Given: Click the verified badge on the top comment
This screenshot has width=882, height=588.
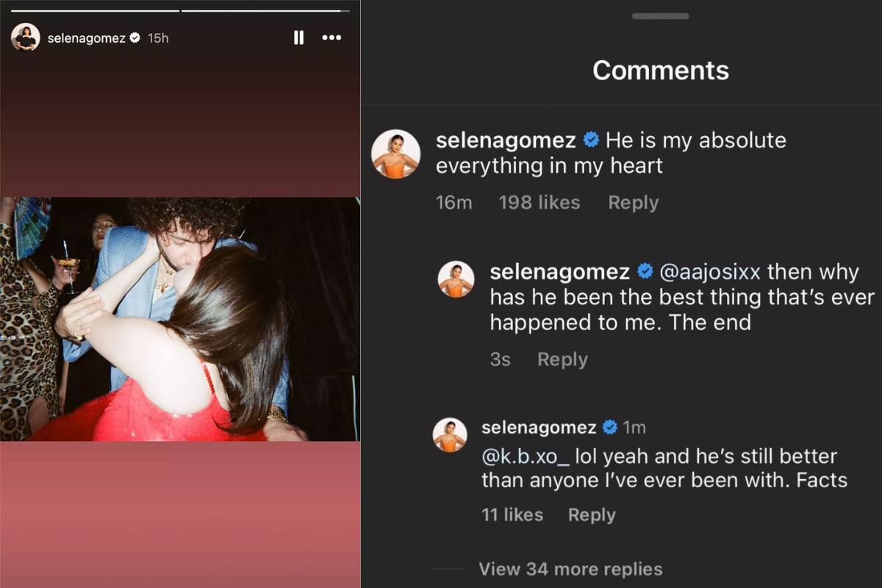Looking at the screenshot, I should (591, 140).
